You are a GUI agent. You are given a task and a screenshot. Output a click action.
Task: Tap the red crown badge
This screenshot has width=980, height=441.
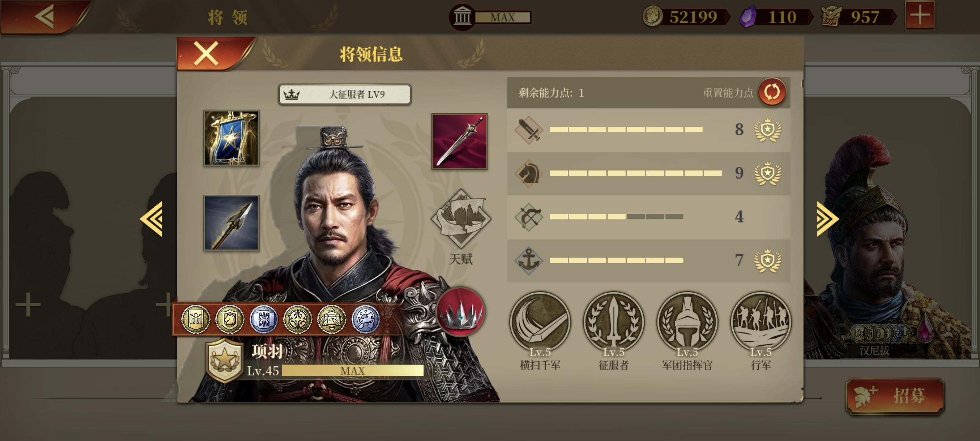(460, 312)
